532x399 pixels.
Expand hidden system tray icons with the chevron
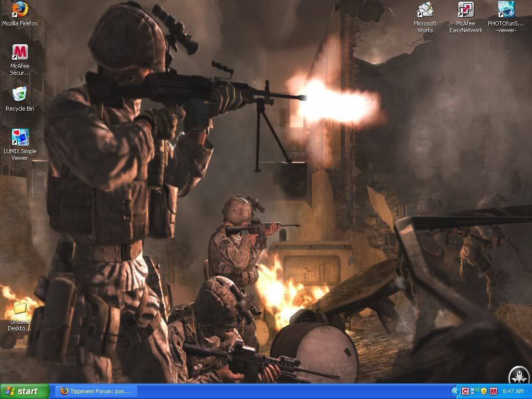pyautogui.click(x=456, y=391)
